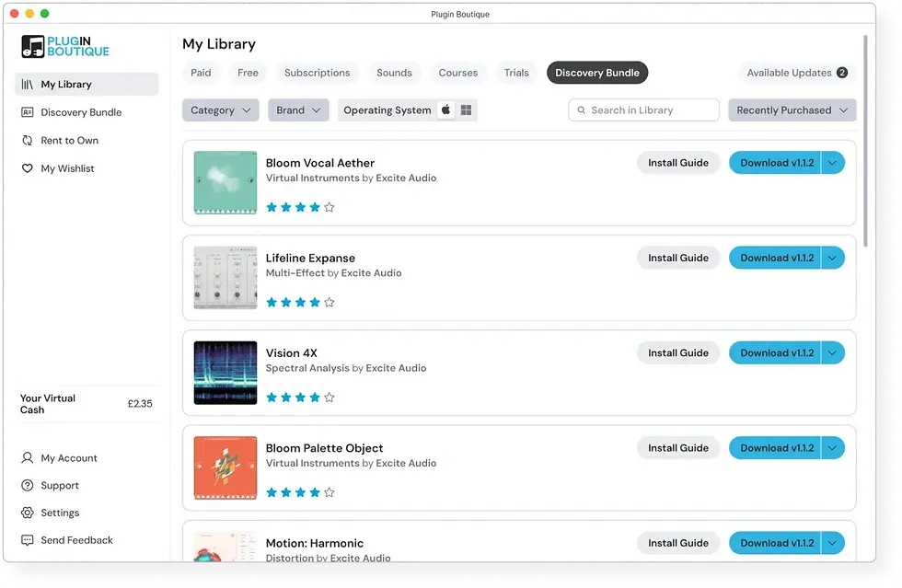Open My Library in sidebar
Screen dimensions: 902x588
87,84
